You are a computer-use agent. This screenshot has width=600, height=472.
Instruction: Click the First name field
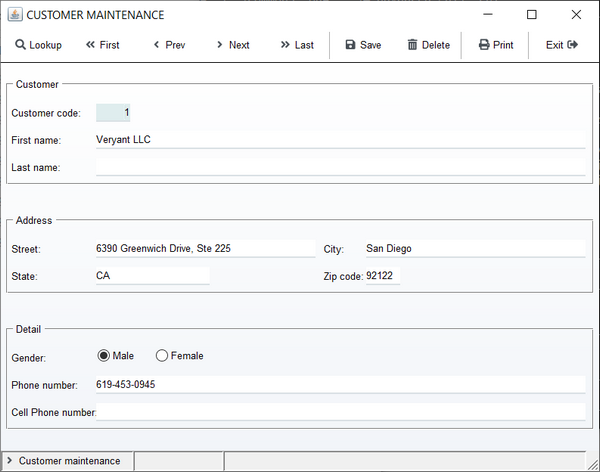tap(340, 140)
